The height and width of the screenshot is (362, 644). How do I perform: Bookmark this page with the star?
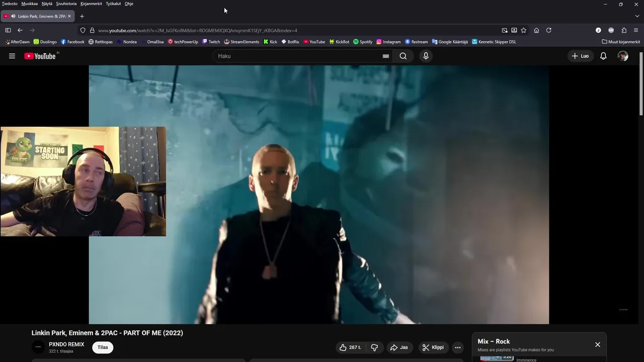coord(524,30)
